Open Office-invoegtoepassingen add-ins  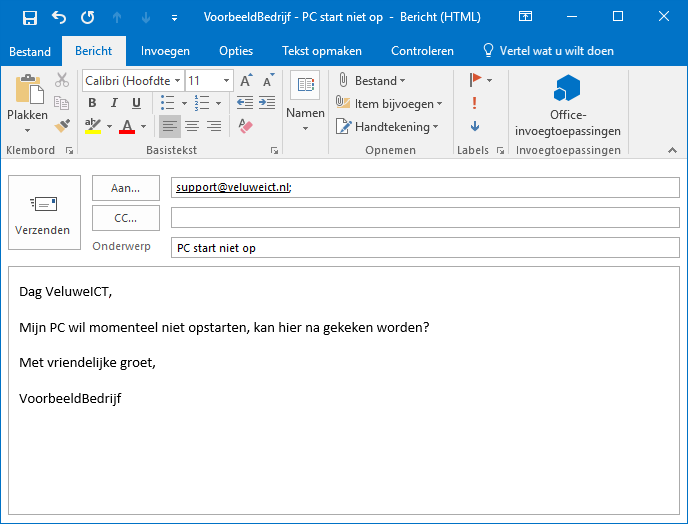[x=567, y=105]
